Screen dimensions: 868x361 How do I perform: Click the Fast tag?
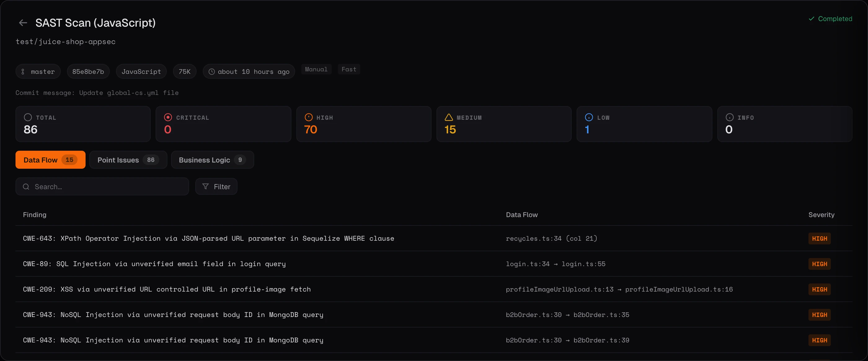[x=349, y=69]
